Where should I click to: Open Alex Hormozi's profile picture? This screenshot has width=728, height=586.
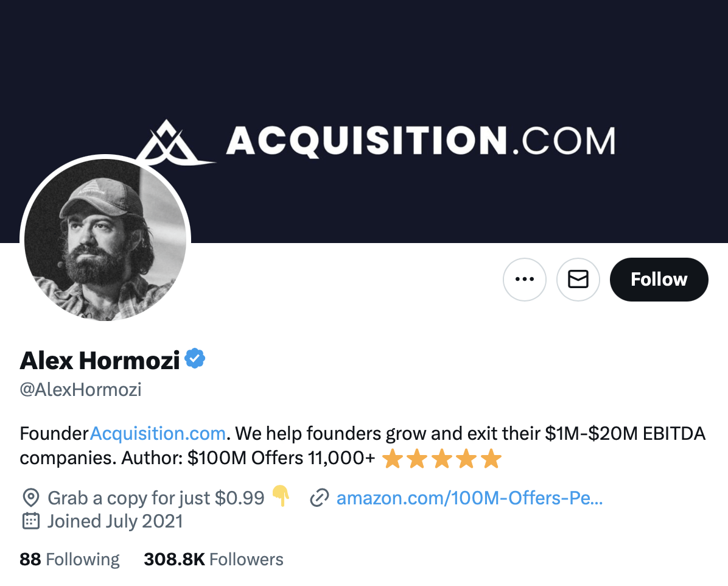(x=105, y=241)
